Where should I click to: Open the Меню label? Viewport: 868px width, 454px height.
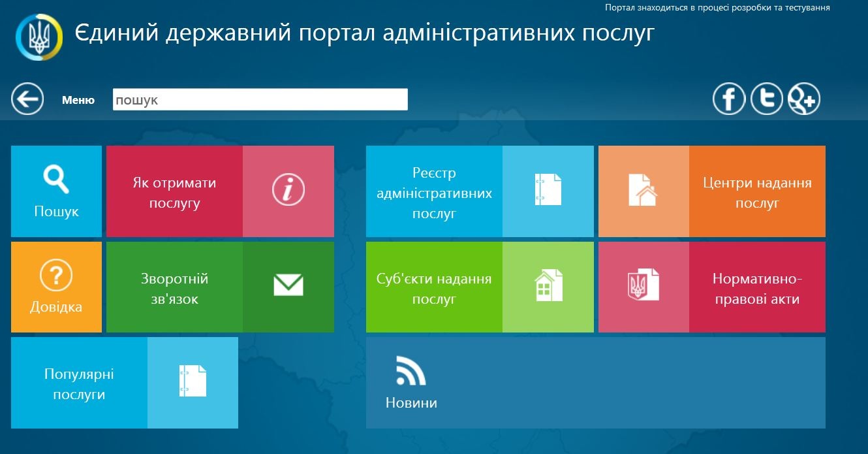[x=78, y=100]
